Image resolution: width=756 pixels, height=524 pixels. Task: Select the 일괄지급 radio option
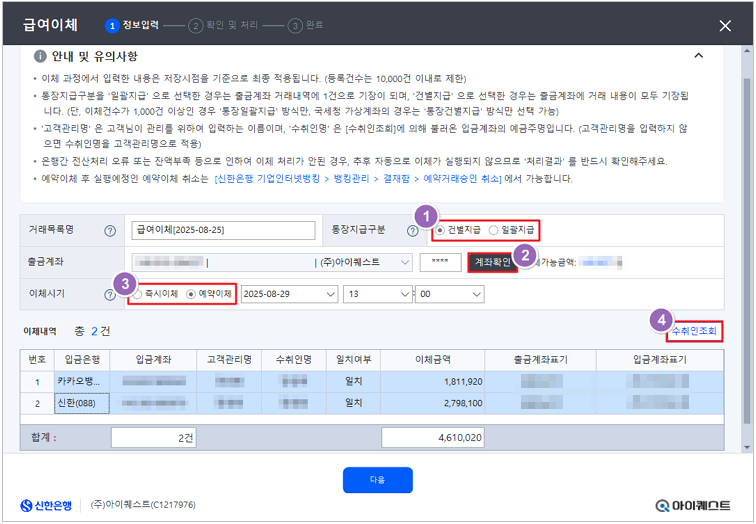[512, 230]
